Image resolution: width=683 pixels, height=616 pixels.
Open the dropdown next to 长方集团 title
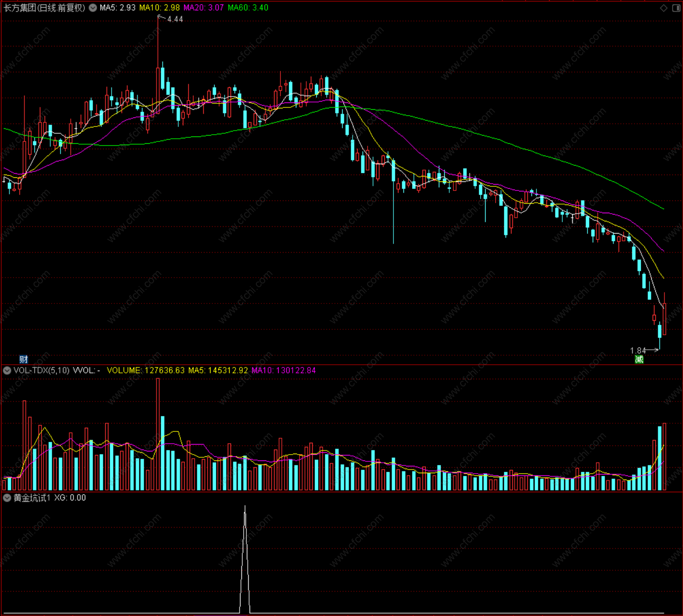tap(93, 8)
